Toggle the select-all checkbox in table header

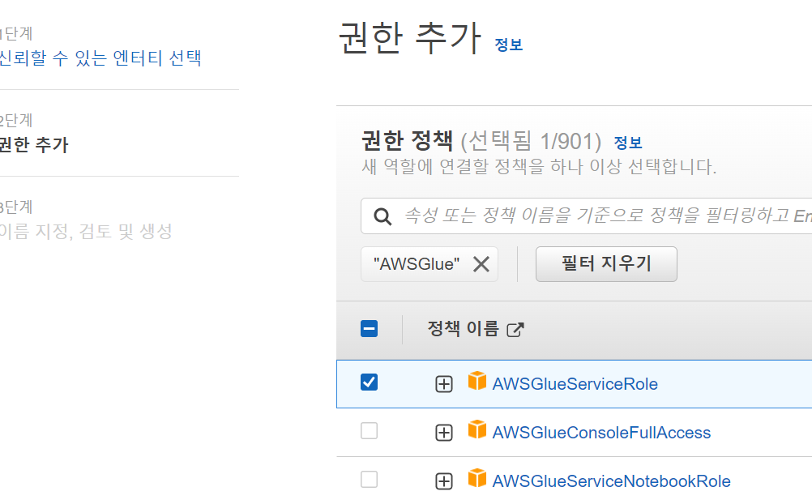click(x=370, y=328)
